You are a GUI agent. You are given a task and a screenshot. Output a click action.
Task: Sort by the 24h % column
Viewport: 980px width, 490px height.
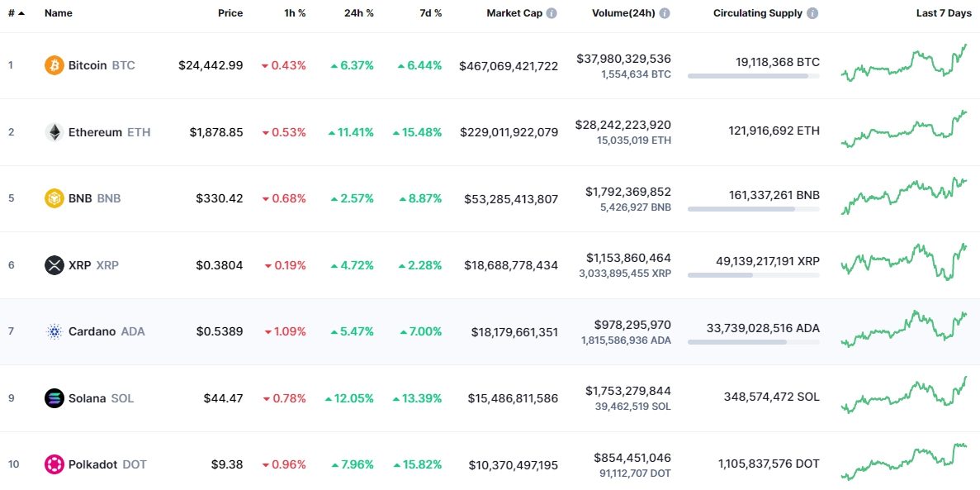click(359, 13)
